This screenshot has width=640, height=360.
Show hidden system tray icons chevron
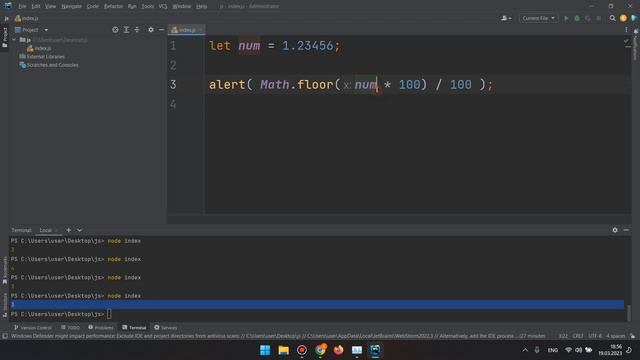click(x=525, y=350)
